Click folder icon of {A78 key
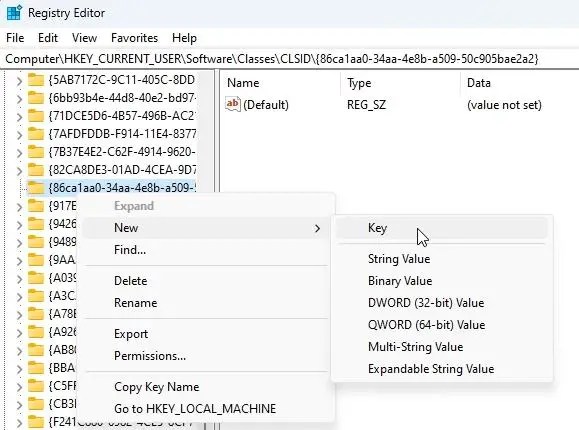The image size is (579, 430). click(36, 314)
